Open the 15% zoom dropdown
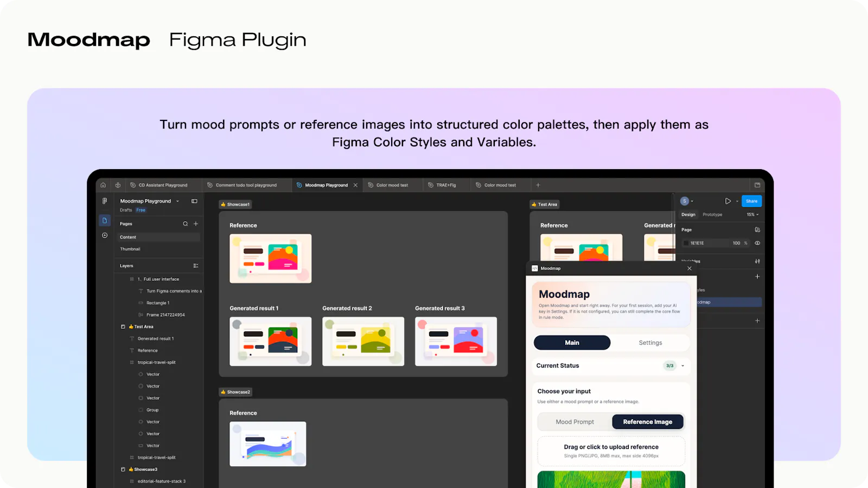Screen dimensions: 868x488 click(753, 215)
